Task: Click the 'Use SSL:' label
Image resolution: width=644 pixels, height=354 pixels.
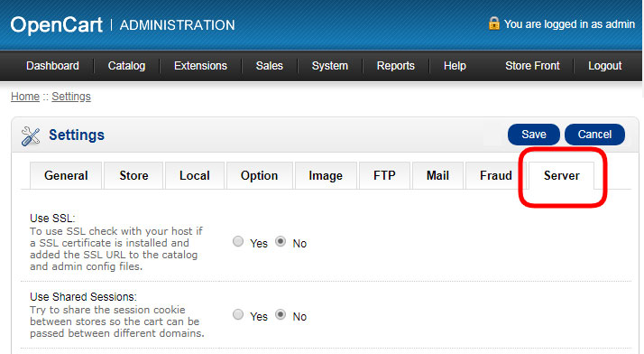Action: 52,218
